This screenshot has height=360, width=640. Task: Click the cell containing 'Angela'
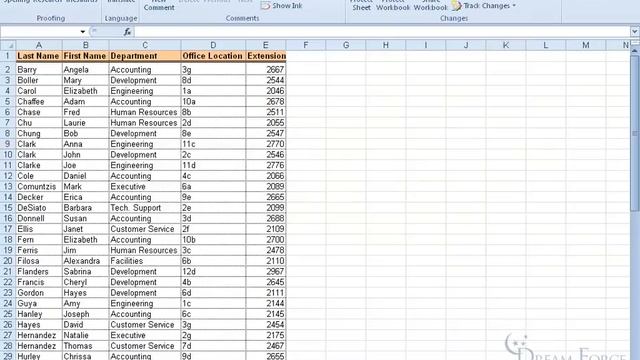coord(85,70)
